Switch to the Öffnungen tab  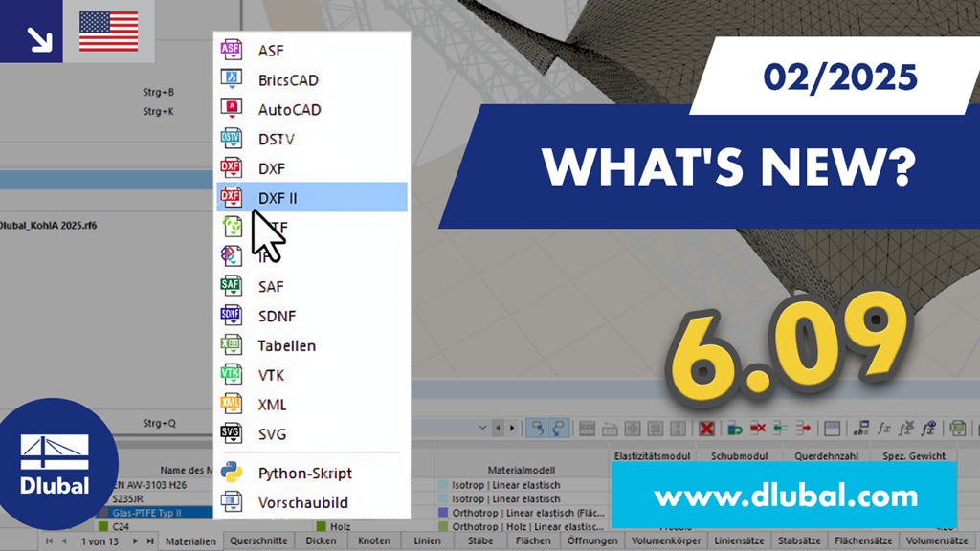(x=591, y=541)
